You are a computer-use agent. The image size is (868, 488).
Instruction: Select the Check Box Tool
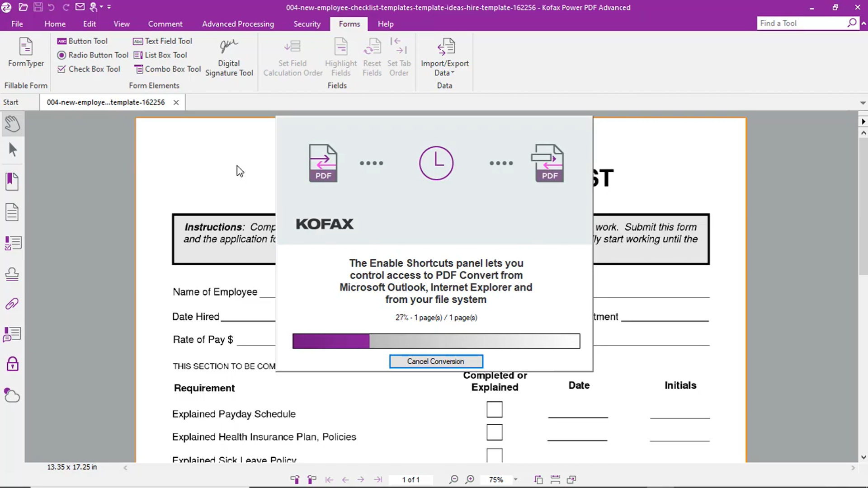[x=89, y=69]
